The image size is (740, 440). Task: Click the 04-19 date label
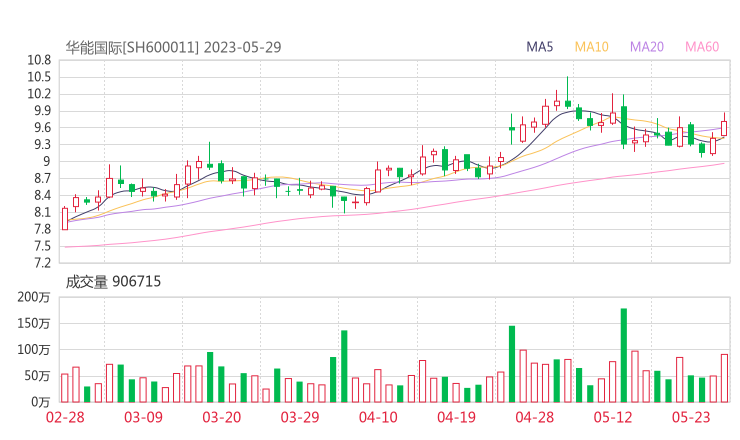(x=456, y=417)
